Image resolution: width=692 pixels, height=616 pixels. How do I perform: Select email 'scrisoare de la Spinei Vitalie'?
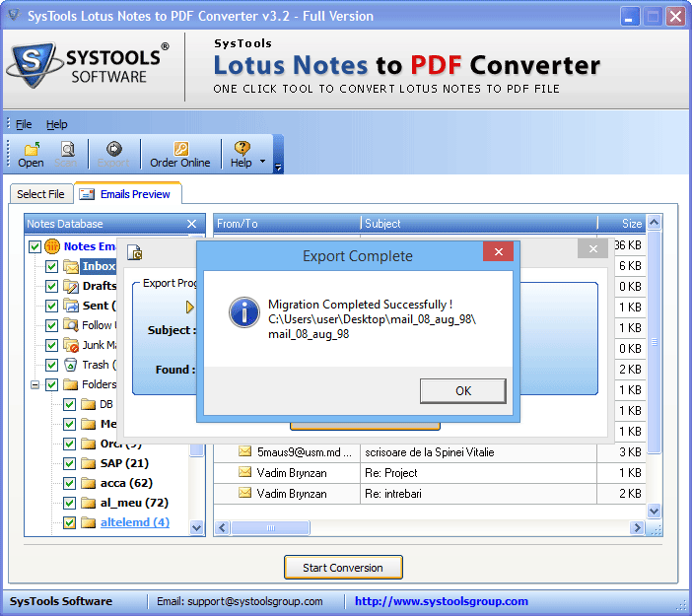(430, 452)
